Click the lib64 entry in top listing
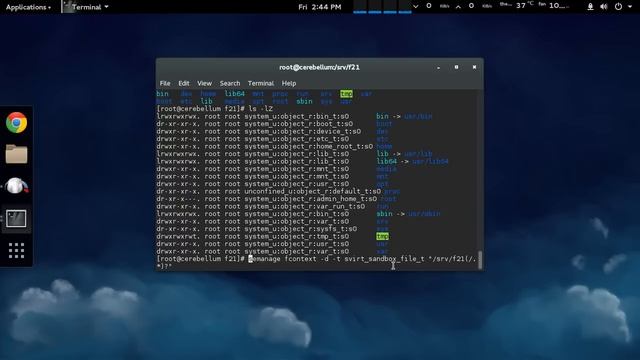Viewport: 640px width, 360px height. coord(235,94)
